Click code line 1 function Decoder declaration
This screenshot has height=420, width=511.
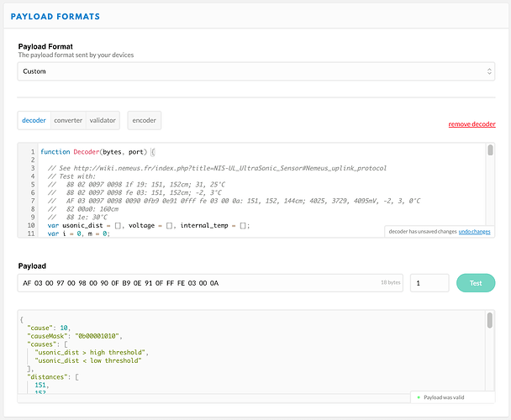tap(97, 152)
